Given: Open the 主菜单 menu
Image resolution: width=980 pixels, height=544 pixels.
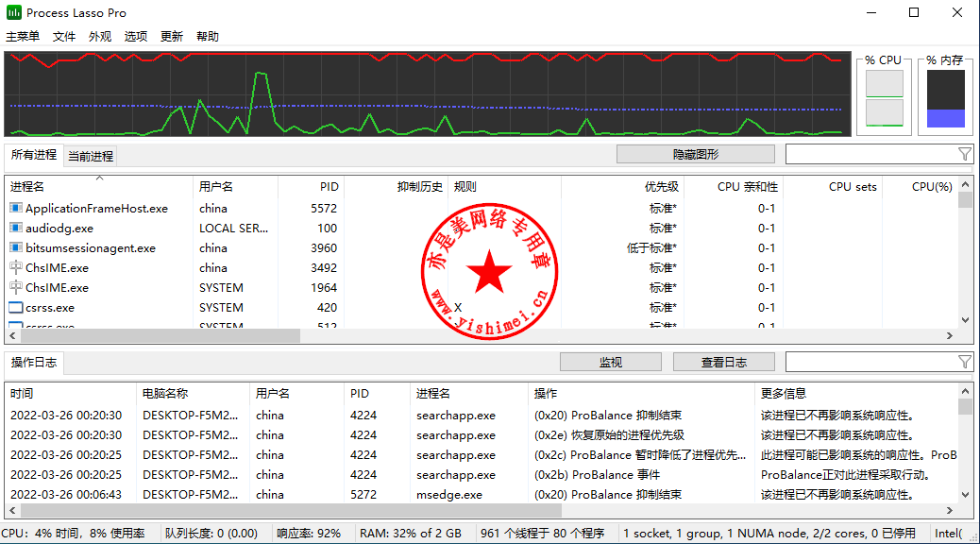Looking at the screenshot, I should (x=23, y=36).
